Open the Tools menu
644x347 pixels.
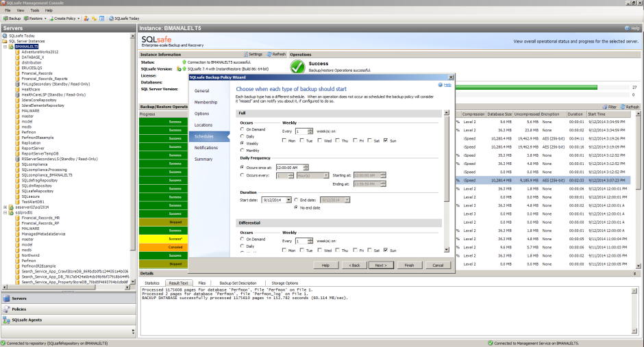click(x=35, y=10)
